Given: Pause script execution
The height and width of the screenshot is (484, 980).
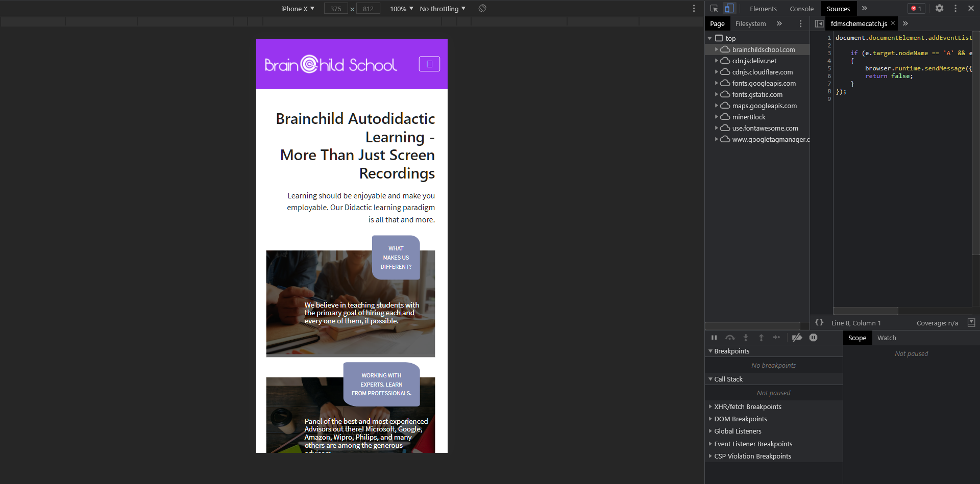Looking at the screenshot, I should tap(714, 338).
